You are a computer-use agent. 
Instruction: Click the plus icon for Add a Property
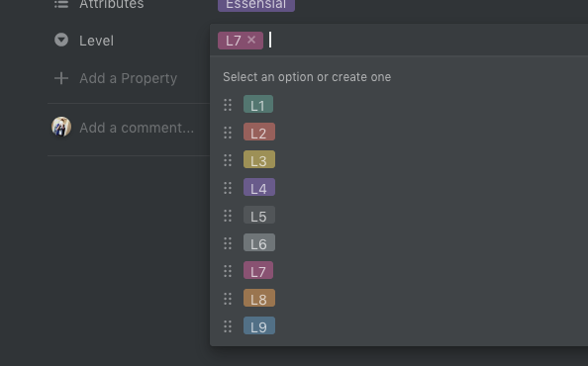coord(61,78)
